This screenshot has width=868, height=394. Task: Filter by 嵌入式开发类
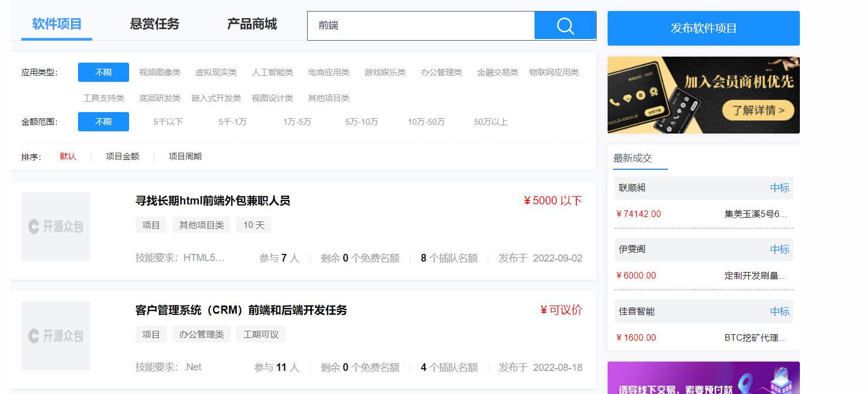click(x=216, y=98)
